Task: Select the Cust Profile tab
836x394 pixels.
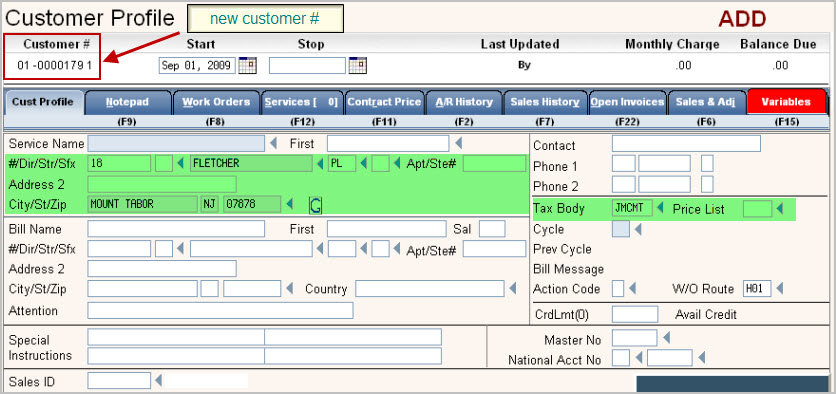Action: [44, 102]
